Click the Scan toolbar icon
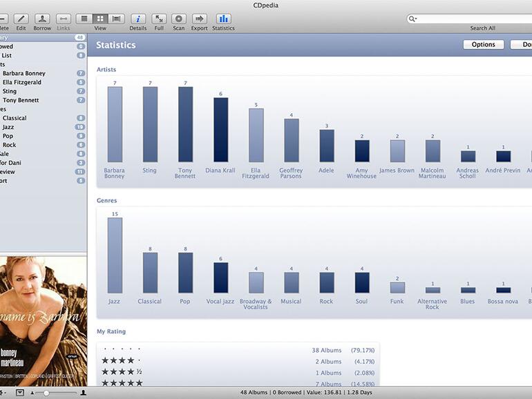This screenshot has height=399, width=532. coord(179,19)
